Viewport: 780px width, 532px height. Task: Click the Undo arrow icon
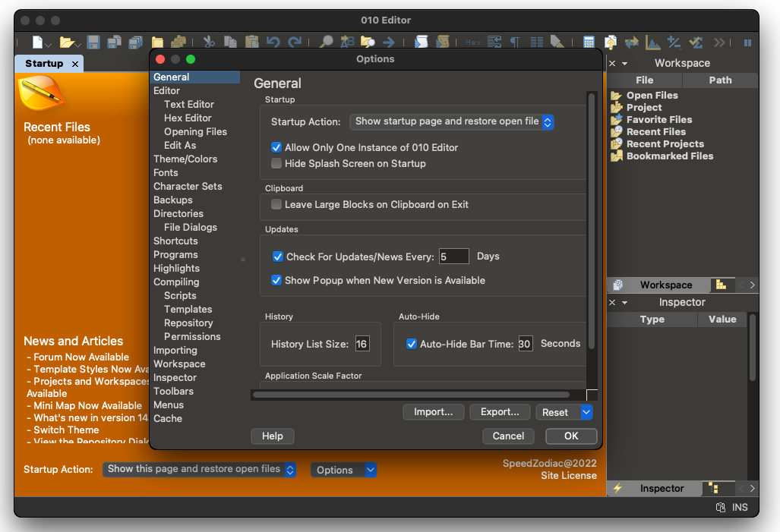273,42
